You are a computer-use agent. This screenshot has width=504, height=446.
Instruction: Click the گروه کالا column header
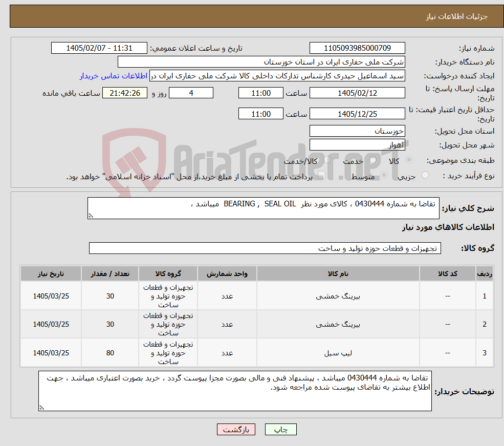(x=168, y=273)
